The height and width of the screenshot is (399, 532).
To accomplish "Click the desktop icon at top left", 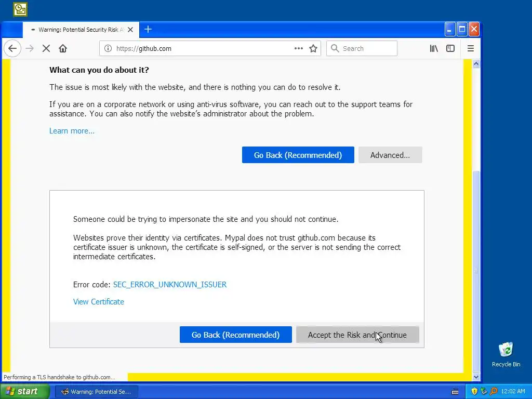I will 20,9.
